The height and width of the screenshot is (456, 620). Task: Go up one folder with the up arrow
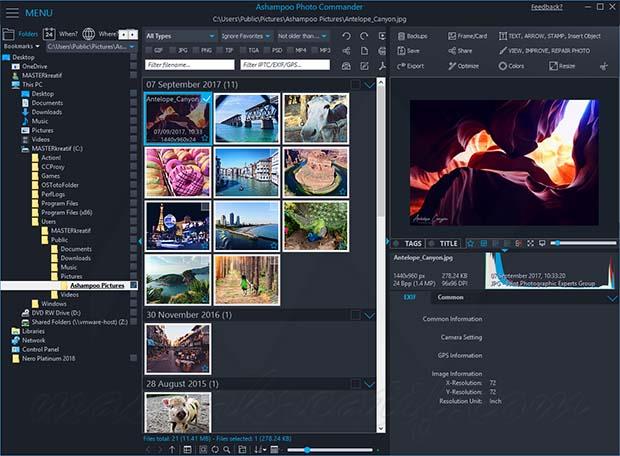(172, 450)
